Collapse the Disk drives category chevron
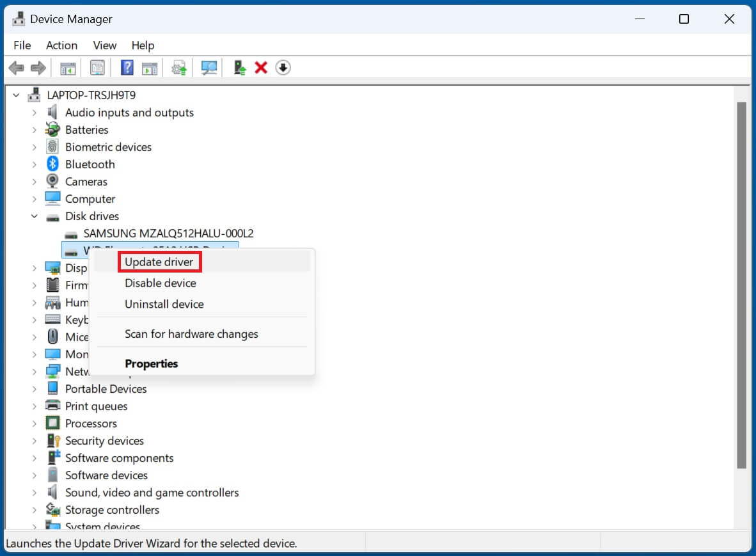 pyautogui.click(x=34, y=216)
